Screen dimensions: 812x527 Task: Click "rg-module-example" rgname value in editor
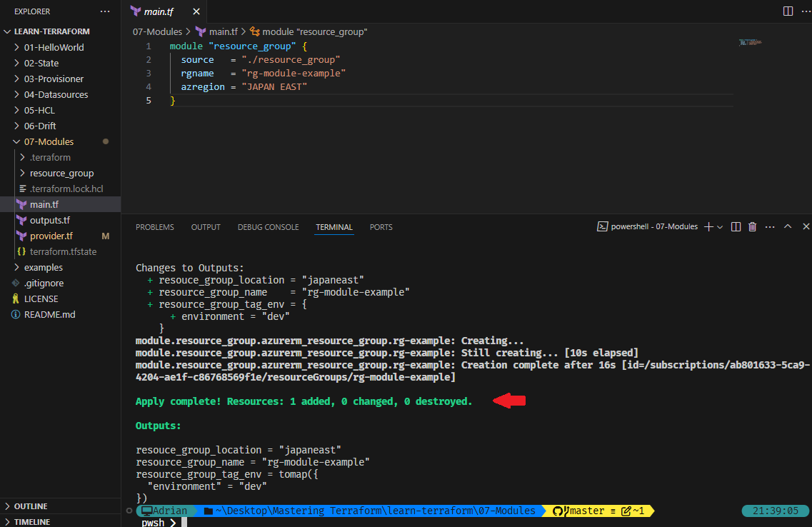click(294, 74)
